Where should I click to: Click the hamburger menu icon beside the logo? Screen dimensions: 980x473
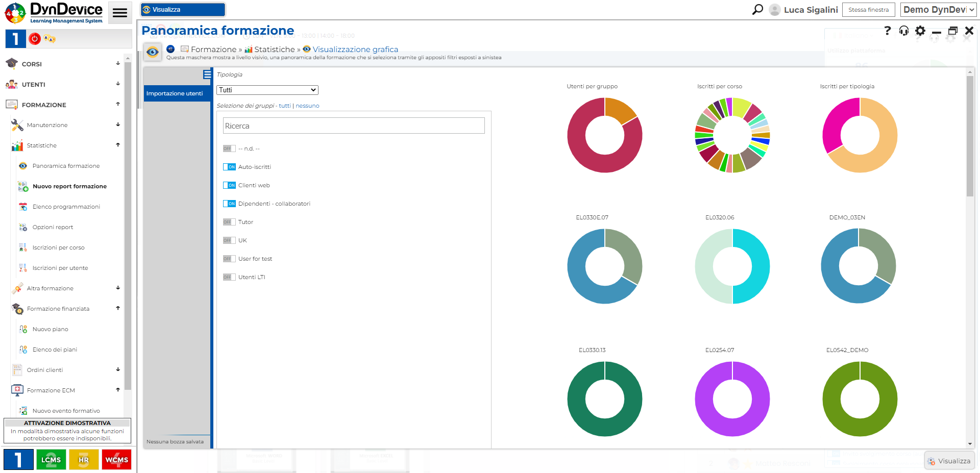[x=120, y=13]
